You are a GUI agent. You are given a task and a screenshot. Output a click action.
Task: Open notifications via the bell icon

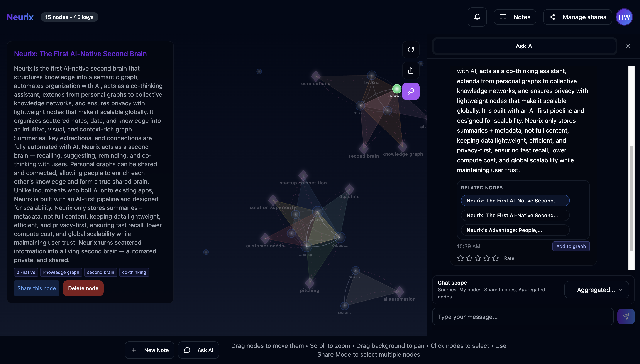pyautogui.click(x=477, y=17)
